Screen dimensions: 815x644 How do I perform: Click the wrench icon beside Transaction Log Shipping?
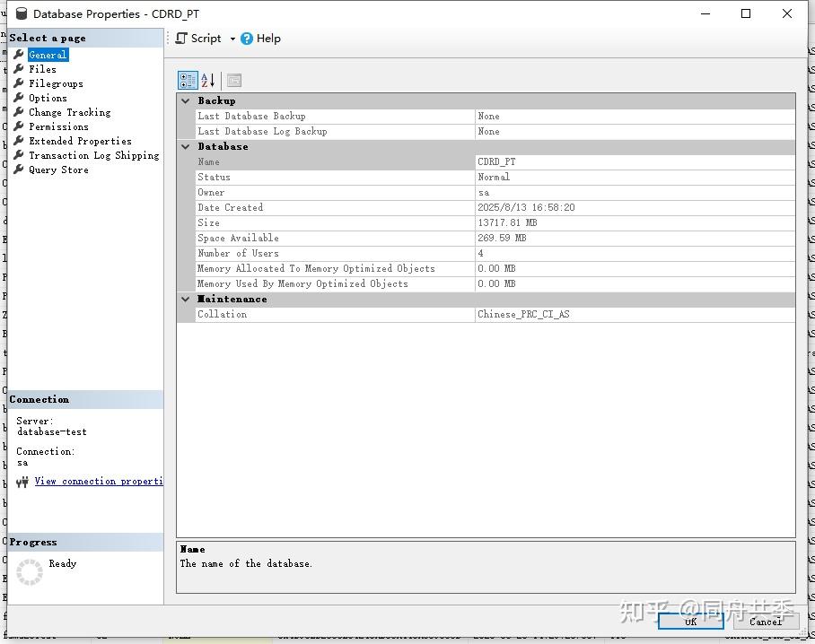[19, 155]
